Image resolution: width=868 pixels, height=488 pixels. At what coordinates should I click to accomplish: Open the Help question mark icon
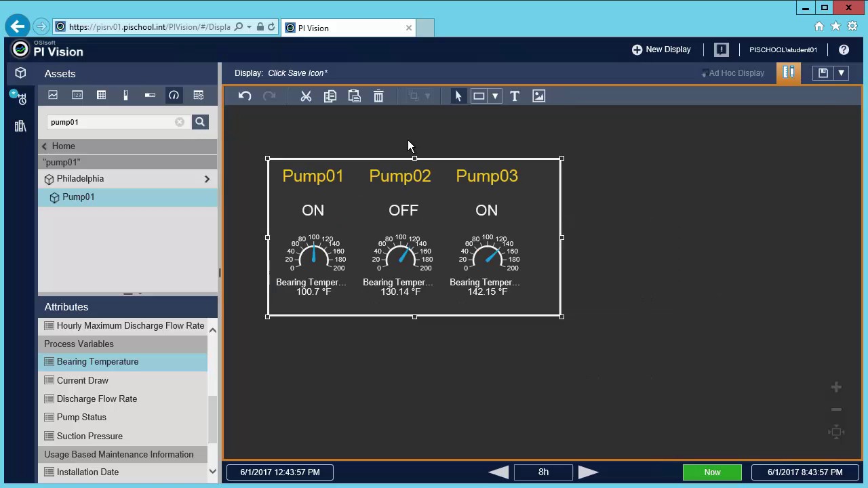(844, 49)
